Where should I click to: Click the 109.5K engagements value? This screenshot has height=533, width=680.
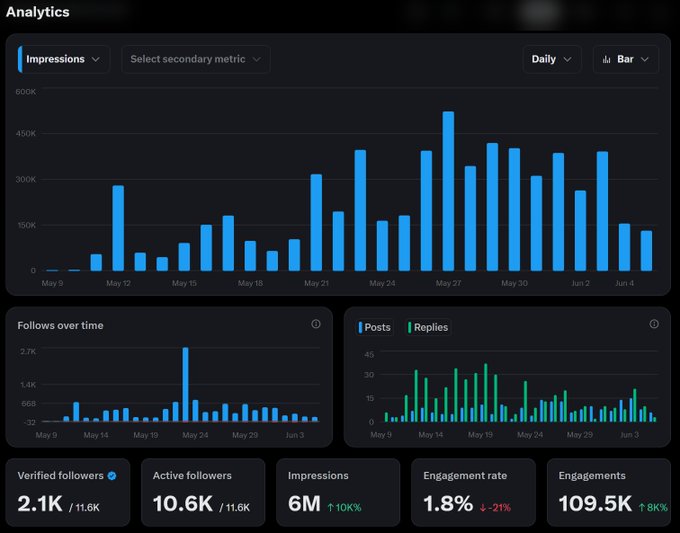click(595, 504)
